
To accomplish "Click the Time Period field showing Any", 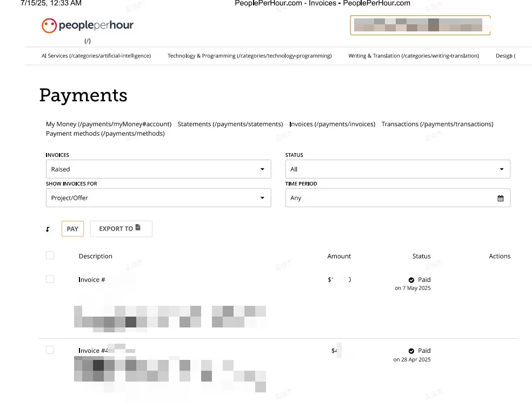I will 389,198.
